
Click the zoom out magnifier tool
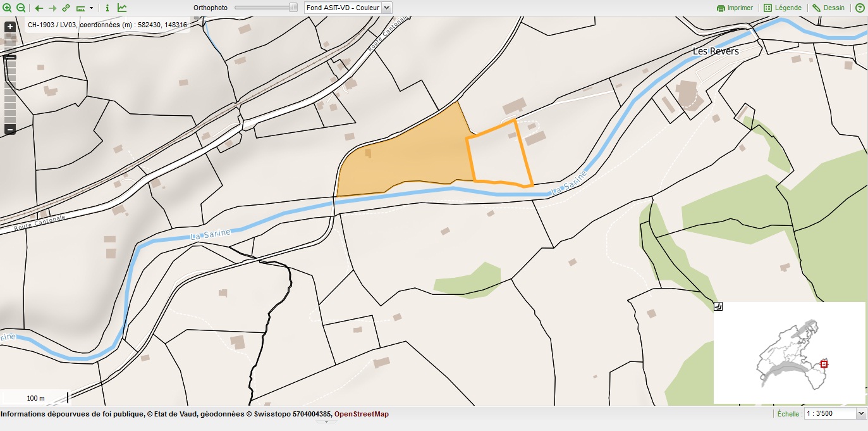point(21,8)
